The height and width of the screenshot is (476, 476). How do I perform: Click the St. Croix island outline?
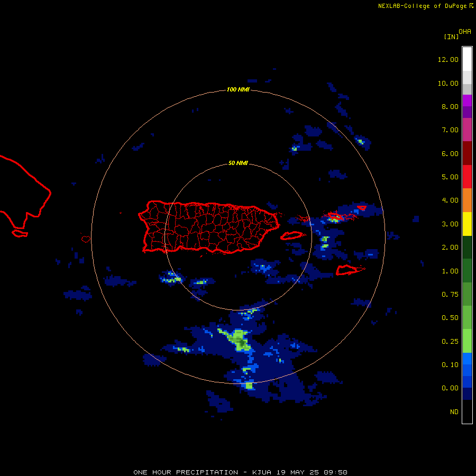click(x=350, y=270)
